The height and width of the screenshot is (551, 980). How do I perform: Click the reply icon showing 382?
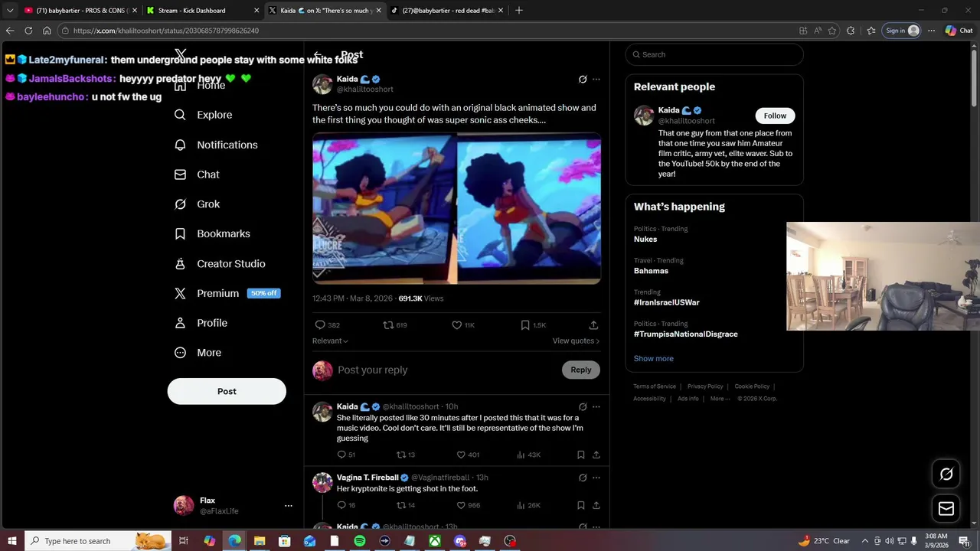(x=321, y=325)
